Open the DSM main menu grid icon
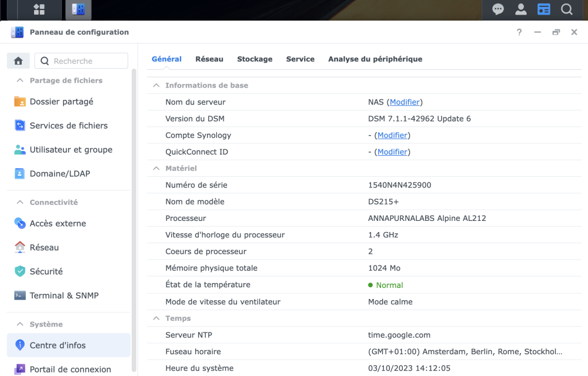Screen dimensions: 588x376 point(39,9)
